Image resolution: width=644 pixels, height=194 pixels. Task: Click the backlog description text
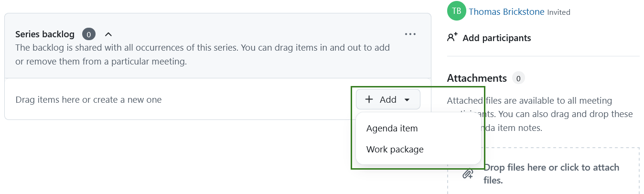pos(202,54)
